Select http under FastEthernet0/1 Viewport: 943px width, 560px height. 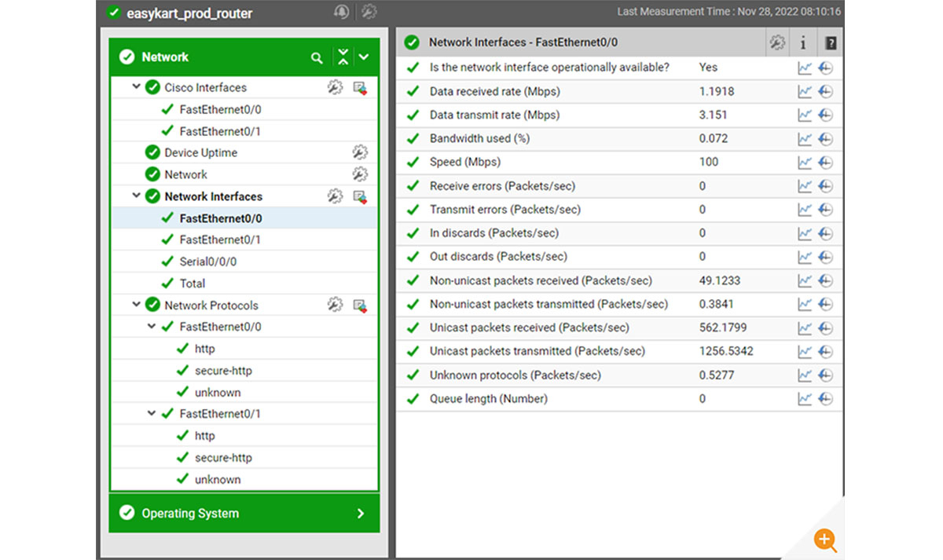click(x=204, y=436)
